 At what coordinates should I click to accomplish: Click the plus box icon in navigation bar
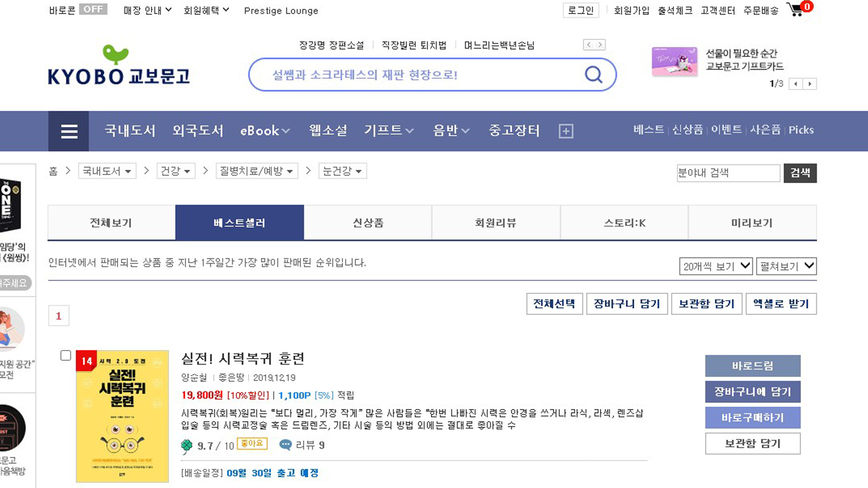(566, 131)
